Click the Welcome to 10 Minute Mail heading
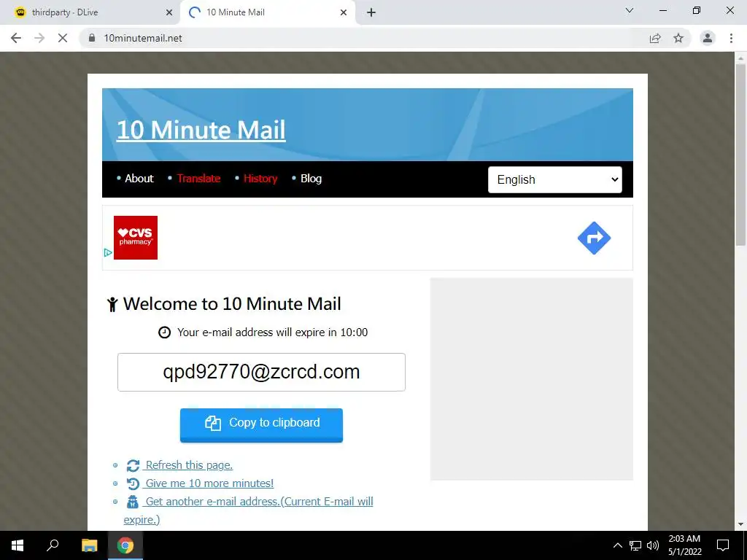Viewport: 747px width, 560px height. pos(232,304)
